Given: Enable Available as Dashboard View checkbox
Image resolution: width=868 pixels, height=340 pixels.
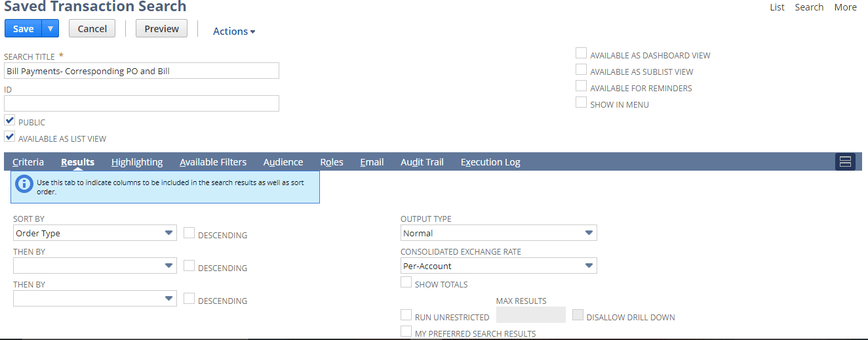Looking at the screenshot, I should click(x=581, y=54).
